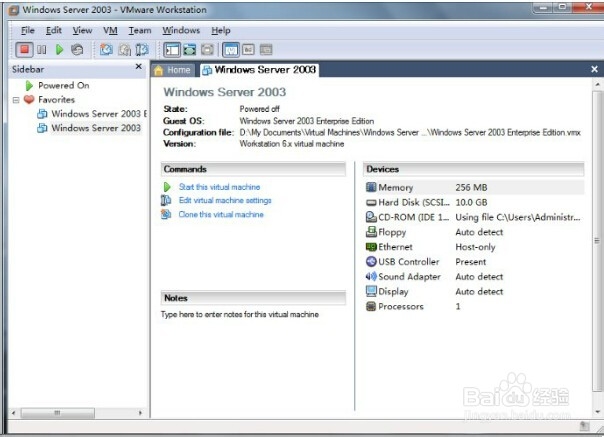Click the settings icon beside Edit command
The image size is (604, 437).
click(x=166, y=200)
